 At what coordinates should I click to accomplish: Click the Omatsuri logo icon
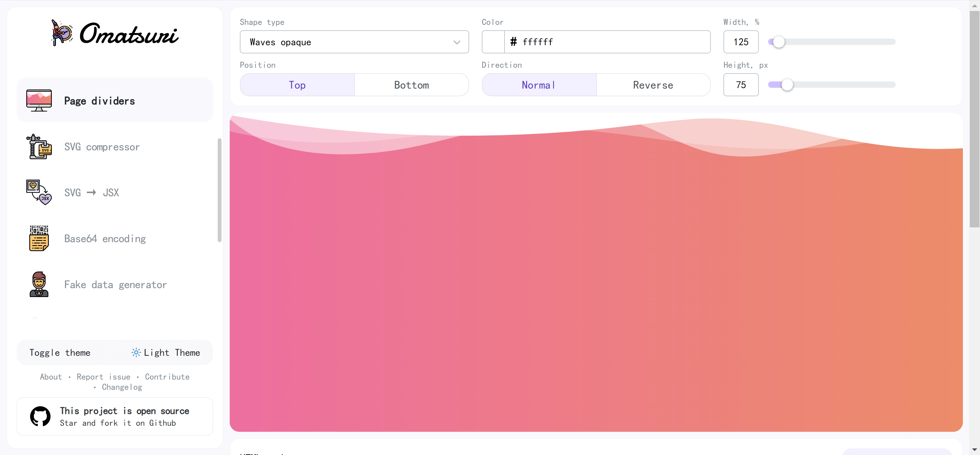pyautogui.click(x=62, y=33)
